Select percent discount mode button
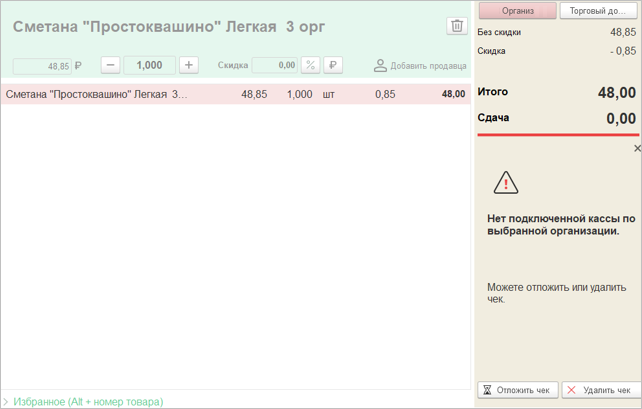Viewport: 642px width, 409px height. tap(310, 65)
